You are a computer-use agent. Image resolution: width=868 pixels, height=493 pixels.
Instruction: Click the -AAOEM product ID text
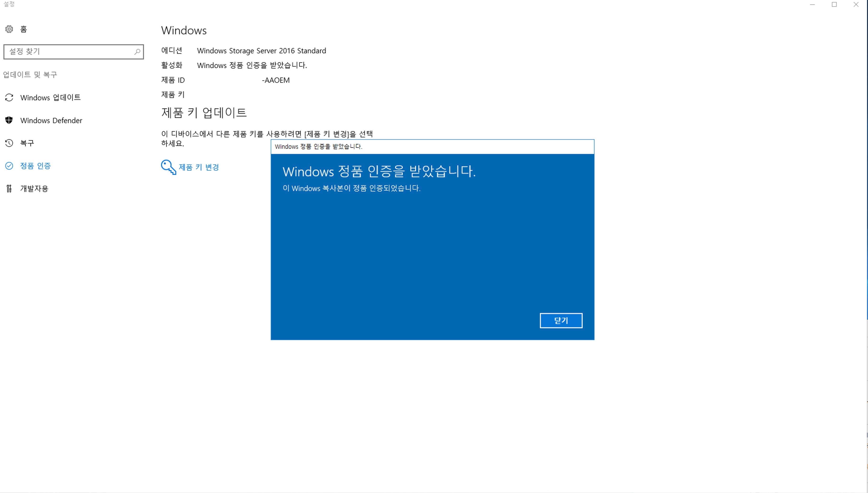[x=276, y=80]
